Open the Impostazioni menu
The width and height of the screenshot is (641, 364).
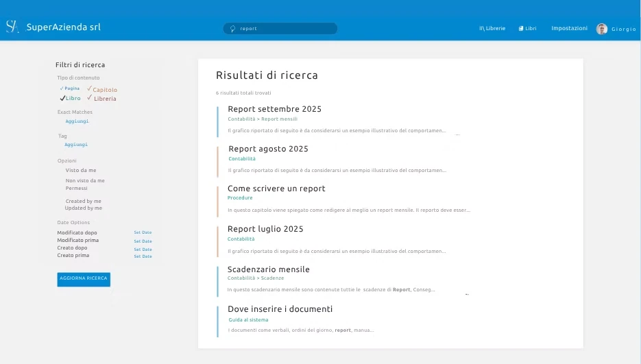click(x=569, y=29)
